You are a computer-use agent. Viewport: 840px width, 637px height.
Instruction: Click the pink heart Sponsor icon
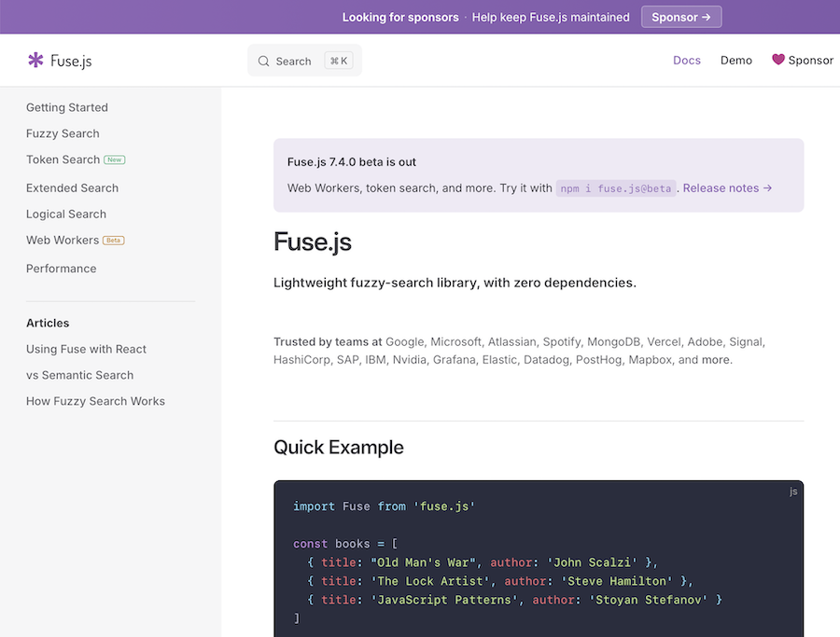(777, 60)
